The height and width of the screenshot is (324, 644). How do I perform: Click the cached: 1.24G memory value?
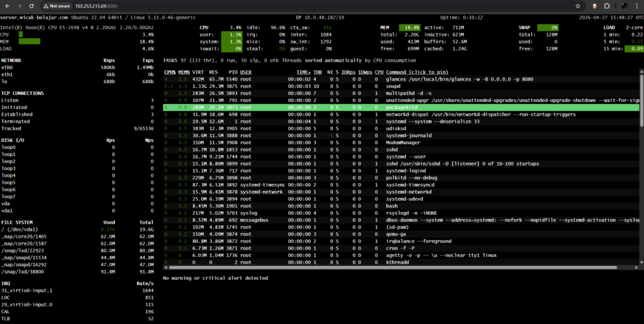(458, 49)
